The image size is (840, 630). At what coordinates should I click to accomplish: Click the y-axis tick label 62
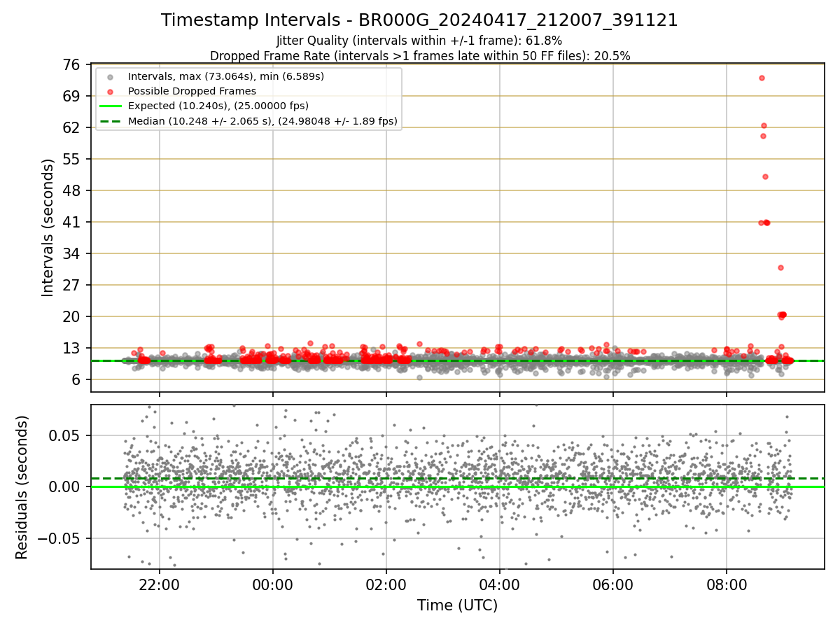pos(71,127)
